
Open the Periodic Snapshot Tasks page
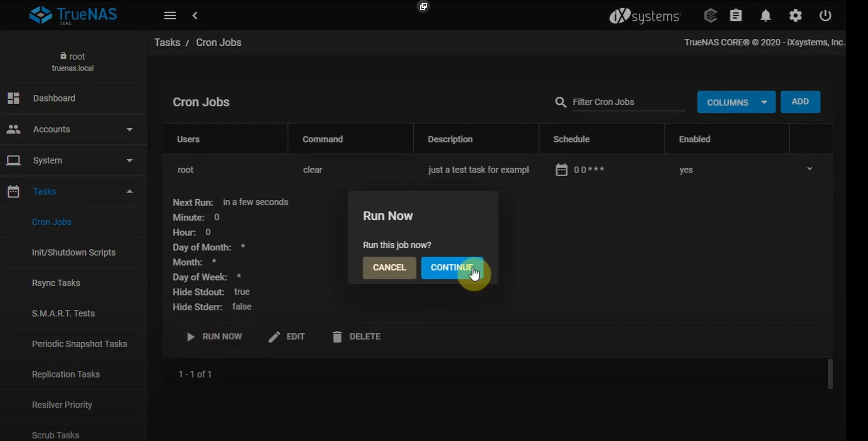tap(80, 344)
